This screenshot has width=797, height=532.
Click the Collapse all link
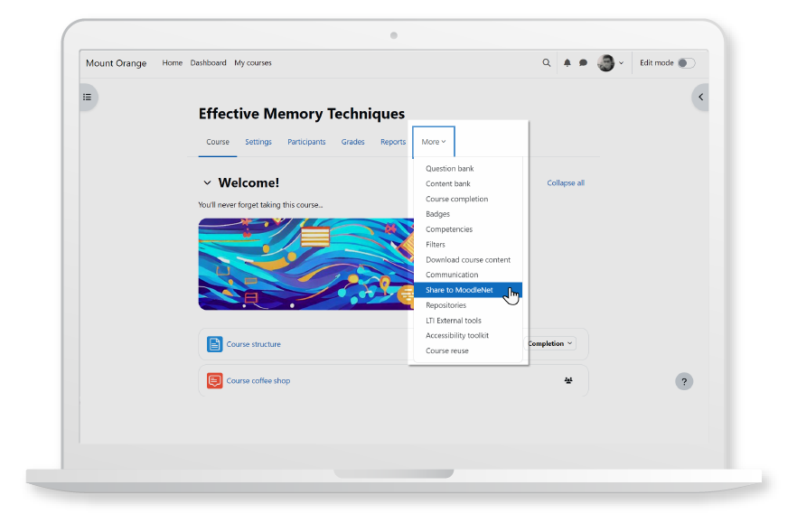click(x=565, y=182)
